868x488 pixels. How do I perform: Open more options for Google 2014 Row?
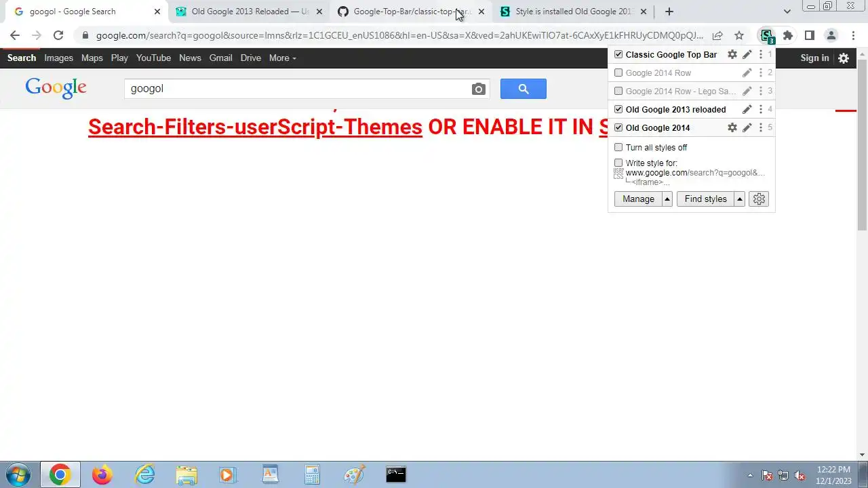pos(761,73)
